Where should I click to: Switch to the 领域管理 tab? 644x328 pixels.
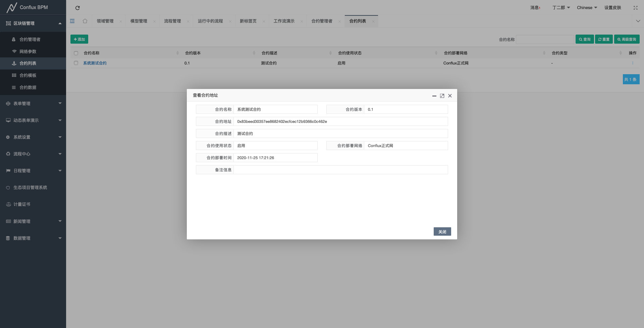(105, 21)
